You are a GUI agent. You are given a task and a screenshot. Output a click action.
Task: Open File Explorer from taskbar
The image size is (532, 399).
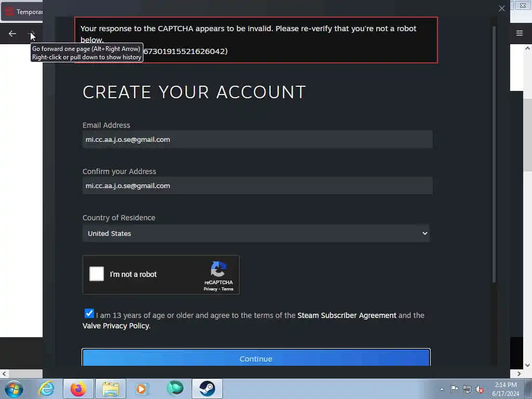click(x=111, y=389)
